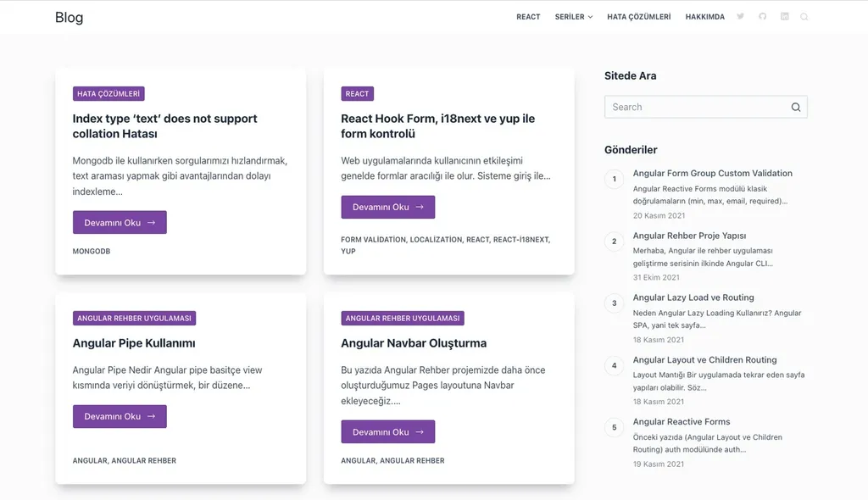Click the header search magnifier icon

[804, 17]
